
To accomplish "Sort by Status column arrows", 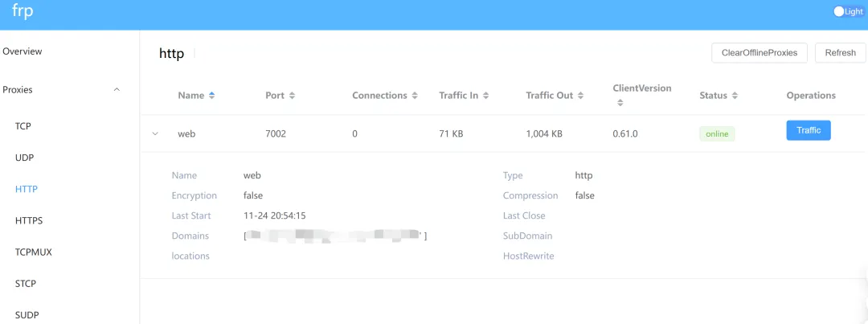I will point(735,96).
